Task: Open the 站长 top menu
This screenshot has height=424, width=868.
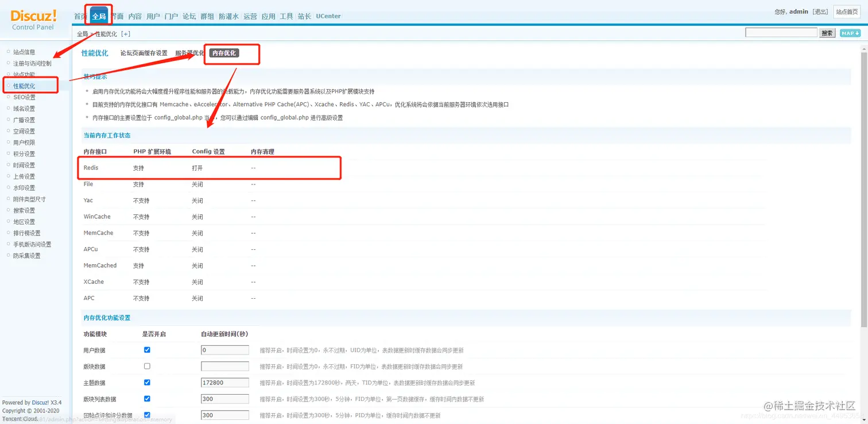Action: coord(304,17)
